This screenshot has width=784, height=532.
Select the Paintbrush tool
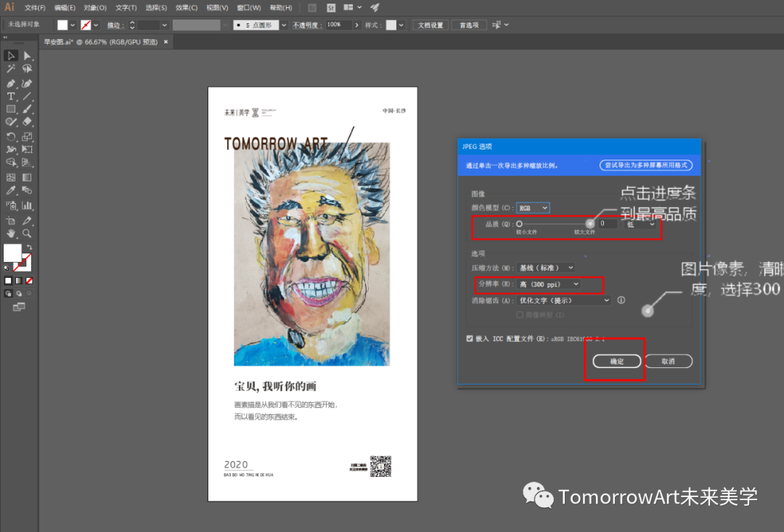point(27,109)
